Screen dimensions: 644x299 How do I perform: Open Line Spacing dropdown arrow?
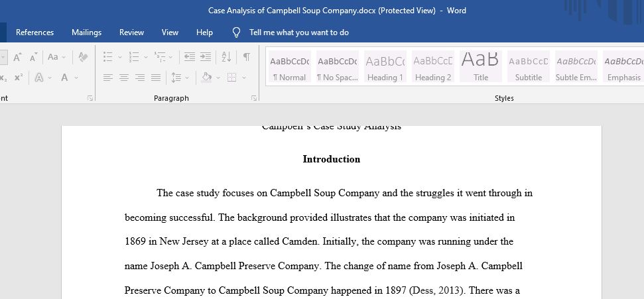pos(187,78)
